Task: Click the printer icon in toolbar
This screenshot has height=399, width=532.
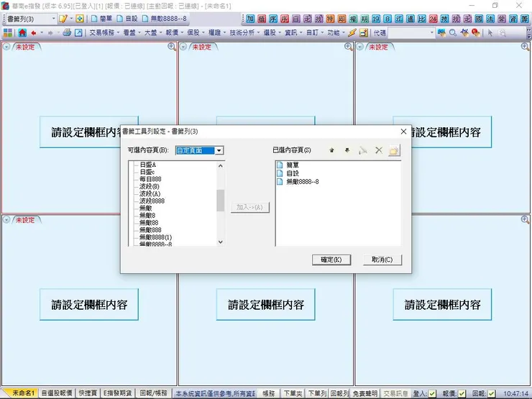Action: (x=67, y=32)
